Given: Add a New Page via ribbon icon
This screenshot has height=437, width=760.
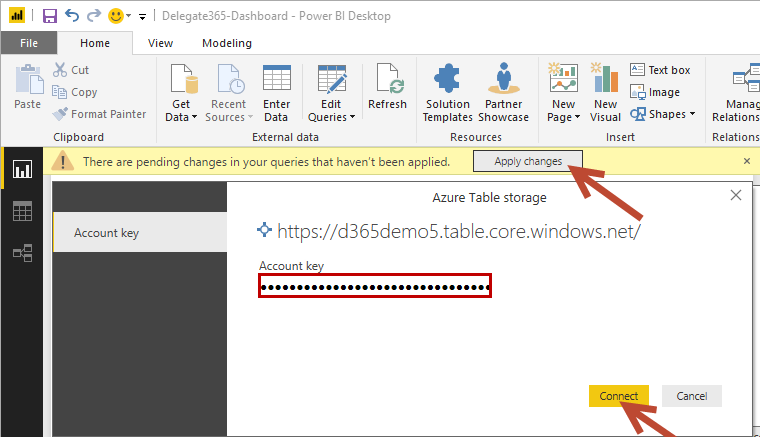Looking at the screenshot, I should [x=563, y=78].
